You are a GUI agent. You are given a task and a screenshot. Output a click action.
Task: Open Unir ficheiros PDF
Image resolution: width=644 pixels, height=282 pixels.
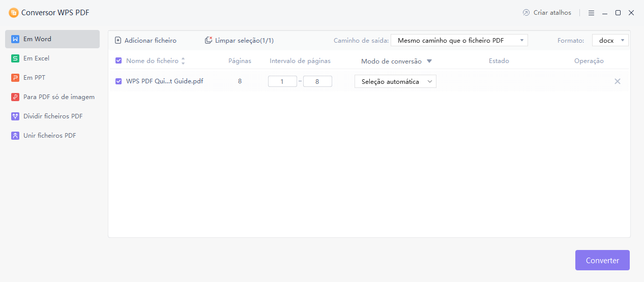click(x=52, y=136)
